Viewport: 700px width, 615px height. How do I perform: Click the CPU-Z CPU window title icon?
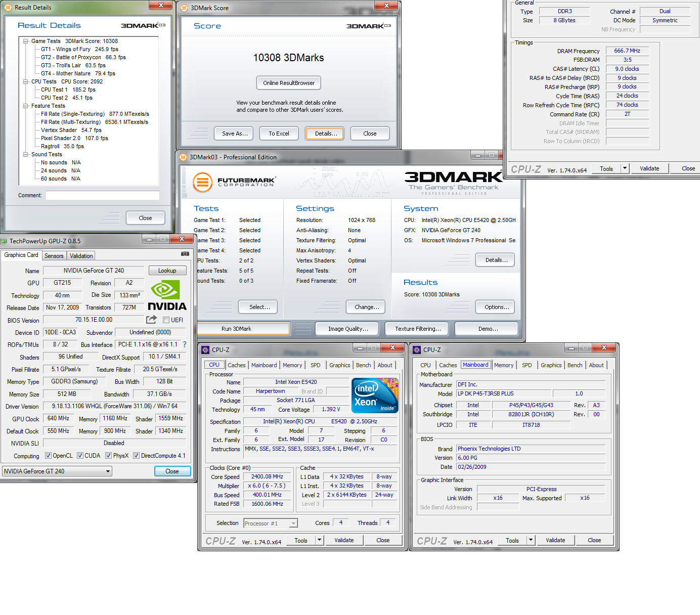point(205,349)
